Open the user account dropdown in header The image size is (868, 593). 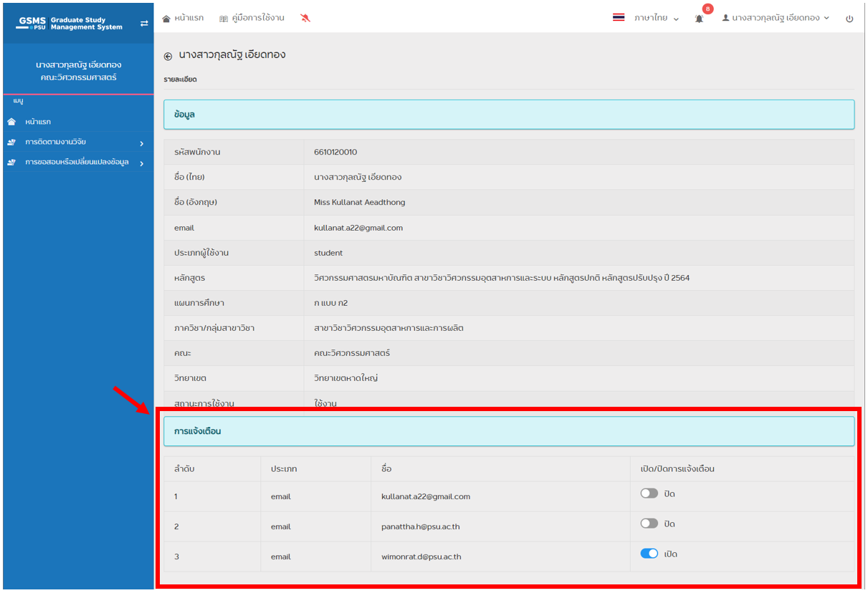click(776, 18)
